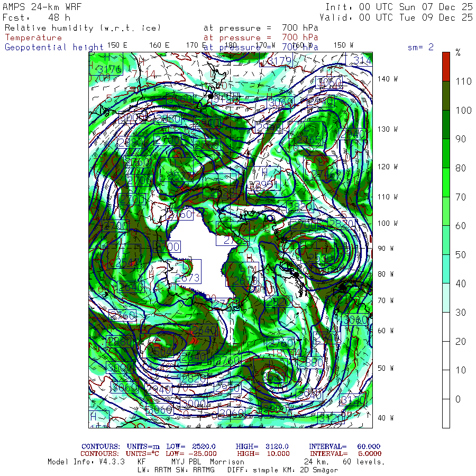Click the "%" unit label above the color bar
The width and height of the screenshot is (476, 476).
pos(458,52)
